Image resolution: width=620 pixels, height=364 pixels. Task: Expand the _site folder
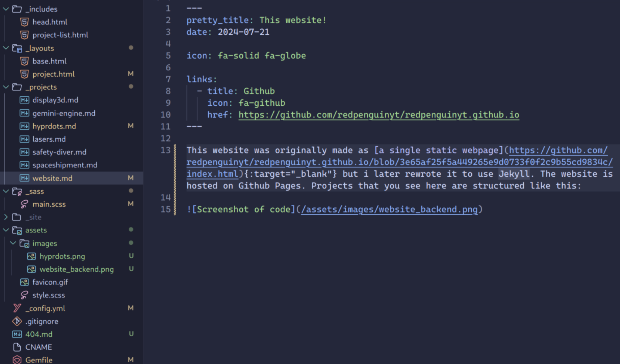pos(6,217)
